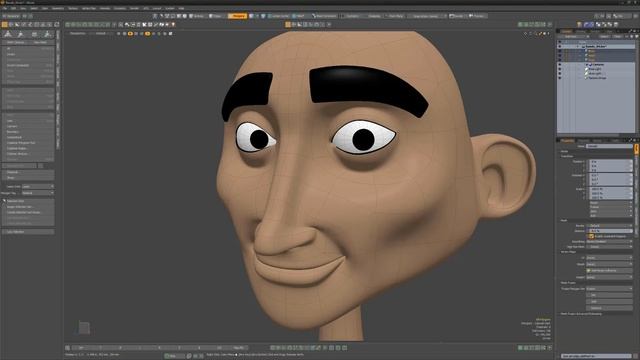Toggle visibility eye of the scene root item
This screenshot has width=640, height=360.
click(x=560, y=46)
